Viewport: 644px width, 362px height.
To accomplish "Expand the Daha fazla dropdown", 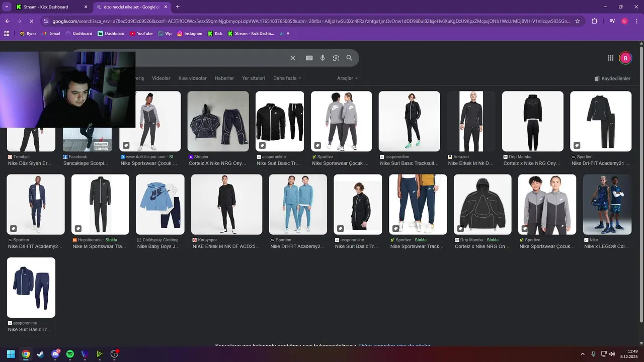I will click(287, 78).
